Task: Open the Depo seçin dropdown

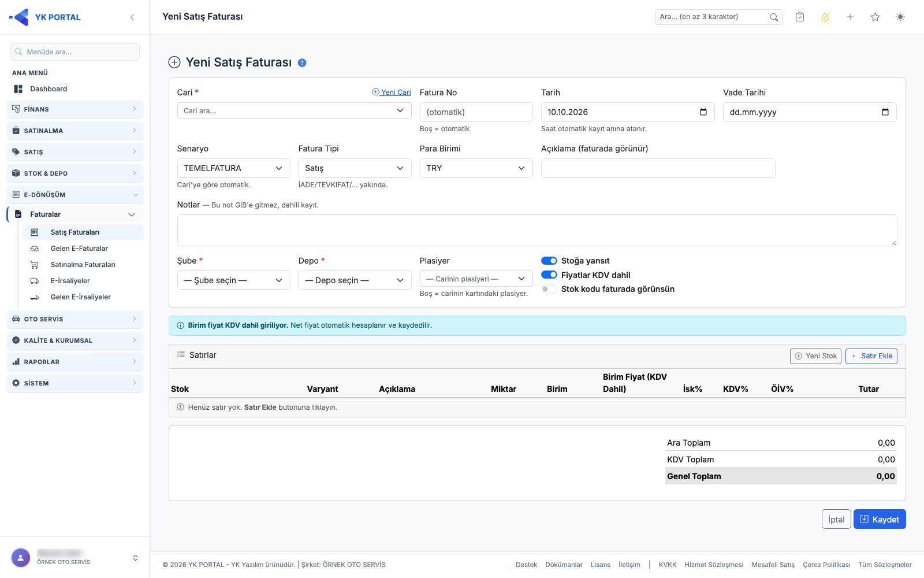Action: pyautogui.click(x=355, y=280)
